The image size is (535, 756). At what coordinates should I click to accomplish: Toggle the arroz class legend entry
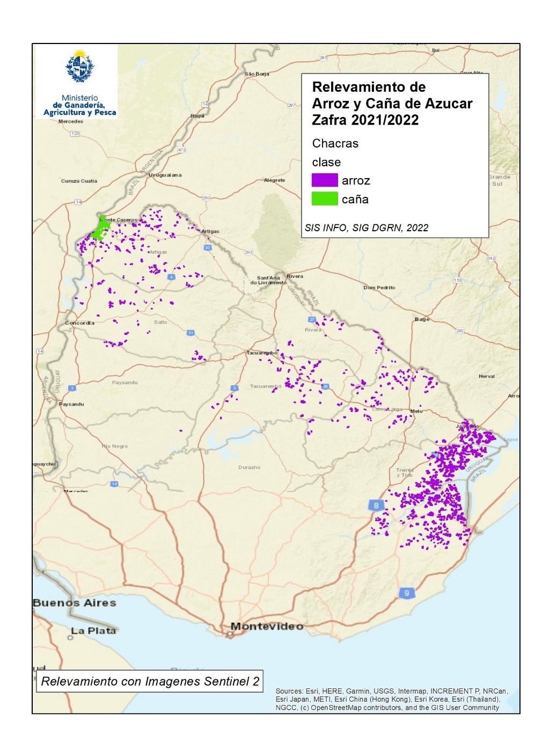(355, 181)
